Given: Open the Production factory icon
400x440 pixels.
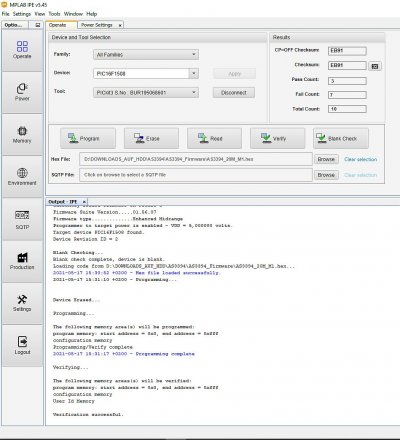Looking at the screenshot, I should (22, 261).
